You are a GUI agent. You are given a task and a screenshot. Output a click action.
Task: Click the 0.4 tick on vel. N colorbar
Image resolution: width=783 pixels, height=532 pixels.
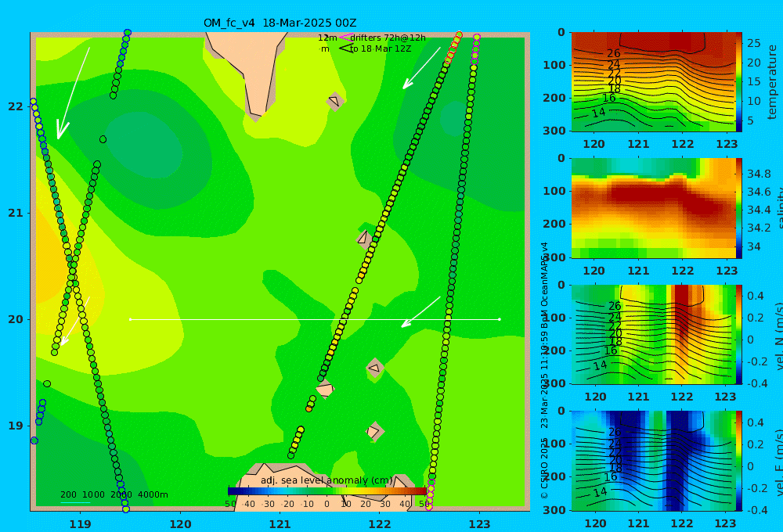[756, 296]
